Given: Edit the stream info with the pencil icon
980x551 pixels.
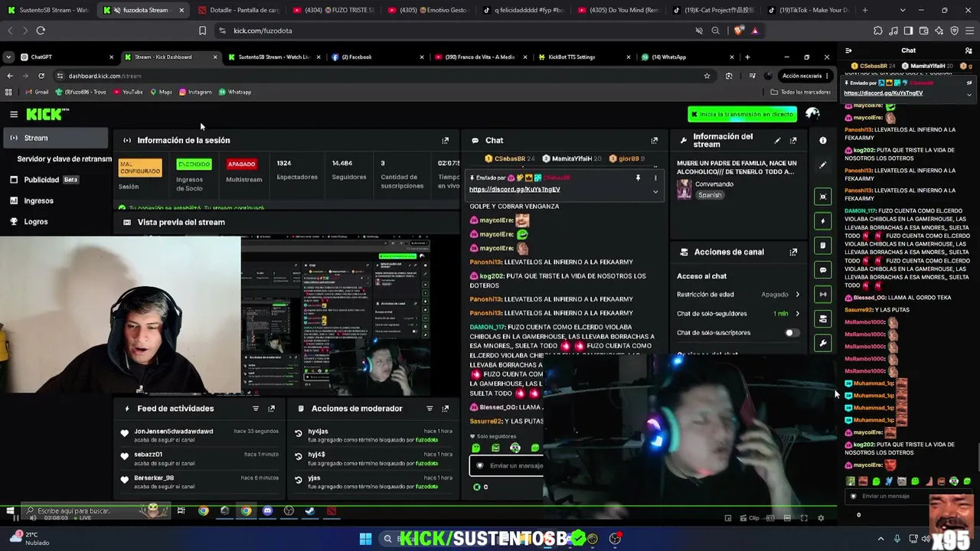Looking at the screenshot, I should [x=777, y=140].
